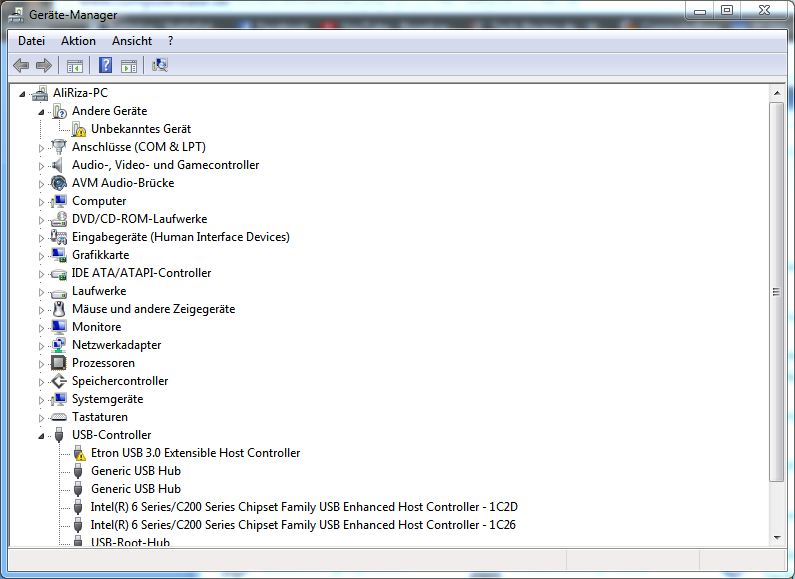The height and width of the screenshot is (579, 795).
Task: Expand the Tastaturen category
Action: pyautogui.click(x=41, y=418)
